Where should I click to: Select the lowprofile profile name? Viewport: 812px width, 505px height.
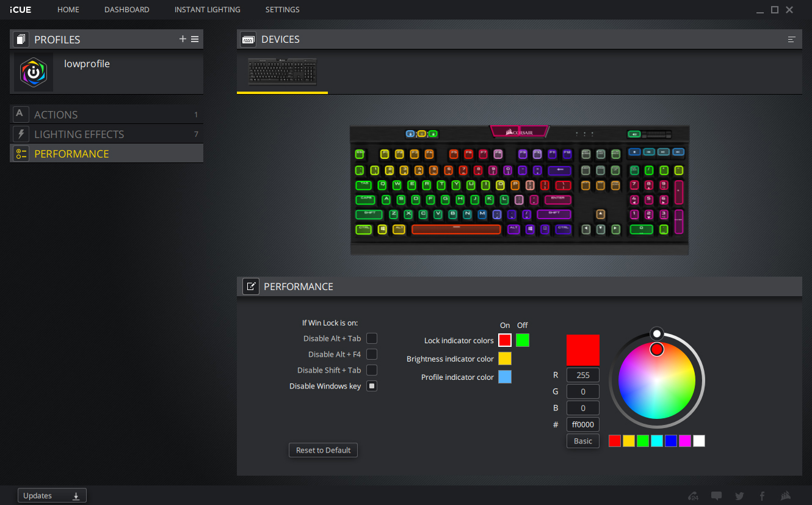87,64
